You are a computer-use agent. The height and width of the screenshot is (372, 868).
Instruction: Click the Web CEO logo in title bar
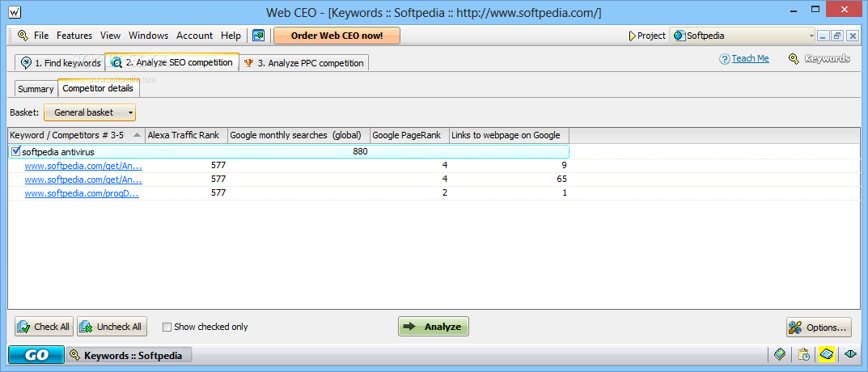[15, 11]
